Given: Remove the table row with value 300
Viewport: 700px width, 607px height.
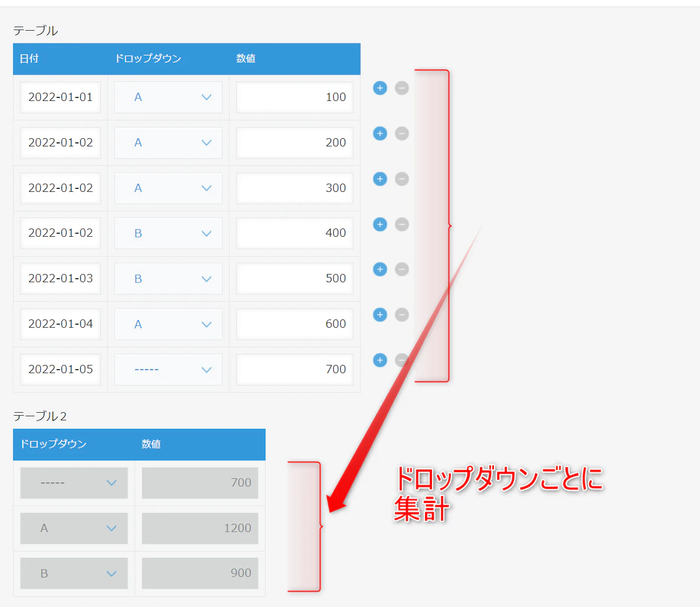Looking at the screenshot, I should click(x=402, y=179).
